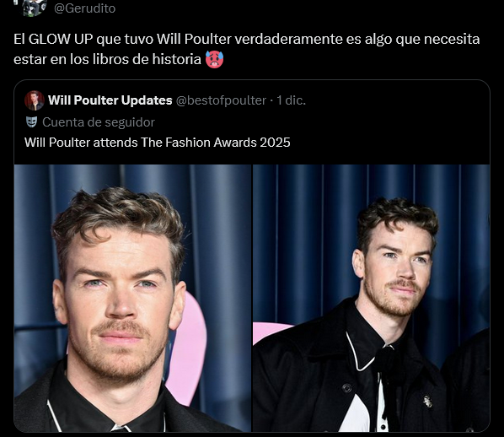504x437 pixels.
Task: Click the pink shape in right photo
Action: [270, 332]
